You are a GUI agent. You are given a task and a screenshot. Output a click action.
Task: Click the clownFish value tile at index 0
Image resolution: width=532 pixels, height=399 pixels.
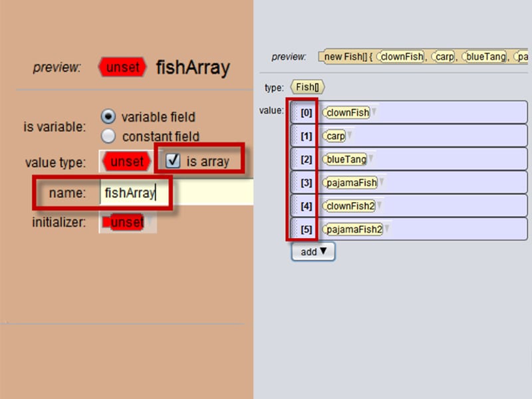tap(346, 112)
